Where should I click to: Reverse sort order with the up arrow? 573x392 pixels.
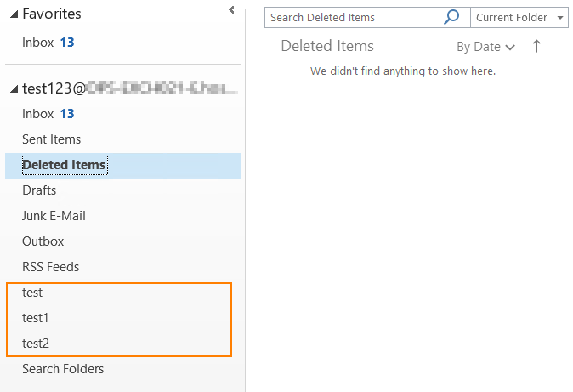pyautogui.click(x=536, y=47)
